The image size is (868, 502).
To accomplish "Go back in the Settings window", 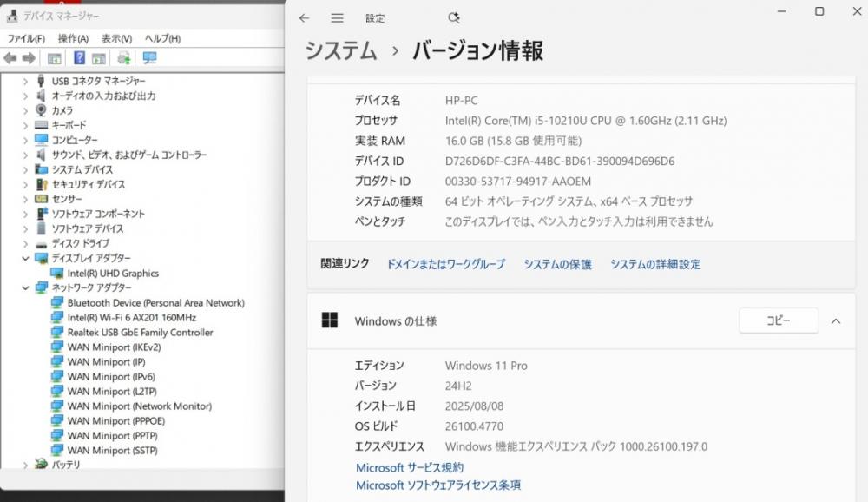I will 304,18.
